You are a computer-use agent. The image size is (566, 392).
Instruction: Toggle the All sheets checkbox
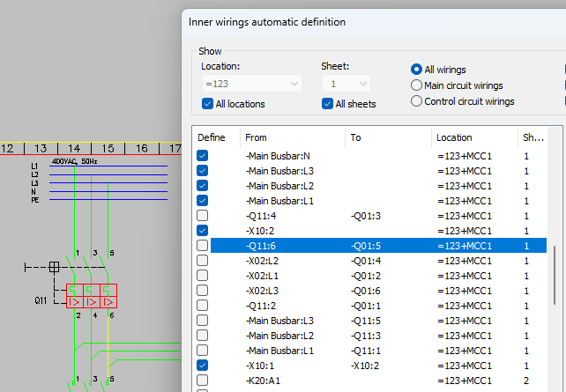pyautogui.click(x=328, y=104)
